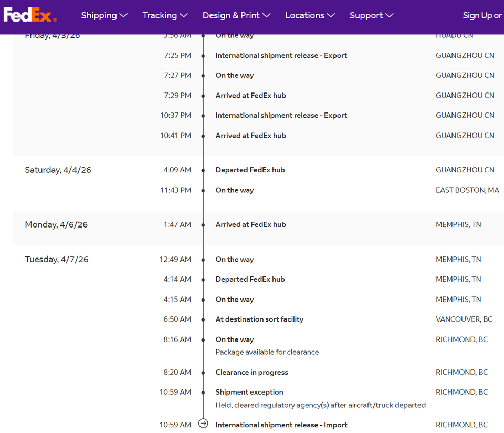Click the VANCOUVER, BC location text
Screen dimensions: 504x433
464,319
